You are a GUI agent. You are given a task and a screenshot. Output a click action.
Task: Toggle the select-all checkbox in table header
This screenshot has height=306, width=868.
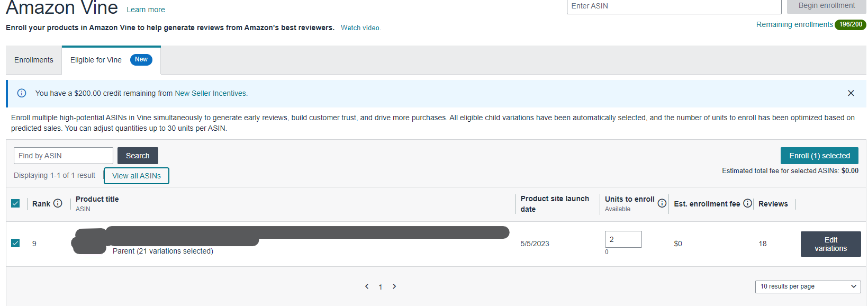(15, 203)
